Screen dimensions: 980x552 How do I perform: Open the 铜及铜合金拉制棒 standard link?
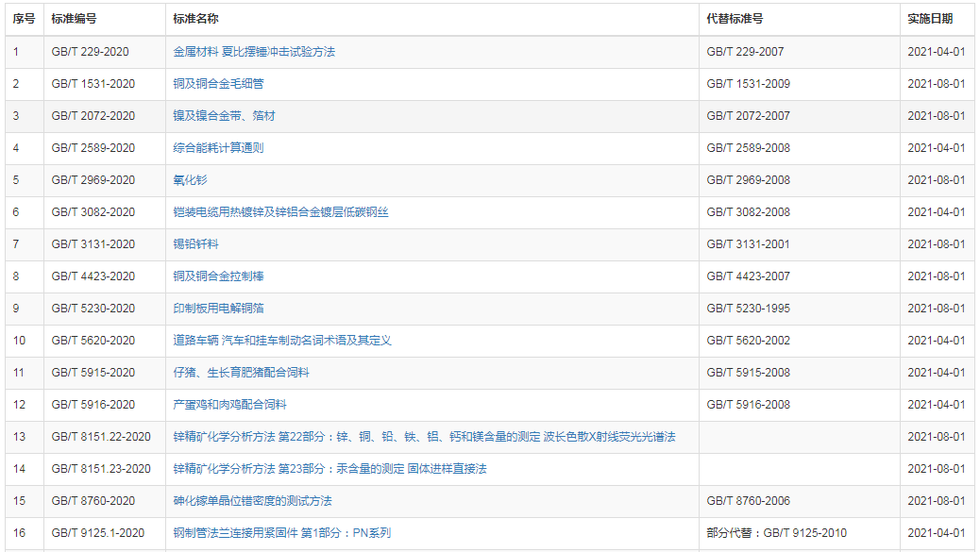coord(218,276)
